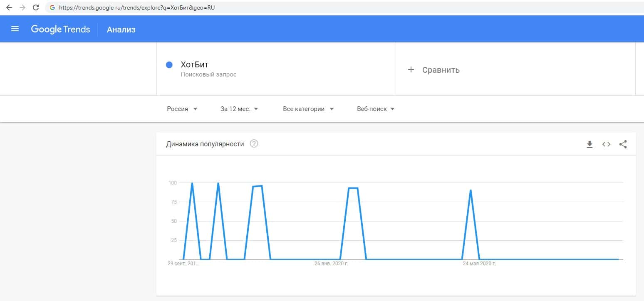Screen dimensions: 644x301
Task: Click the Google site icon in address bar
Action: 52,7
